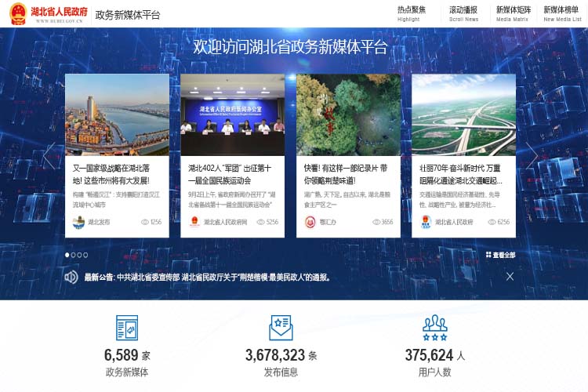Open the 又一国家级战略在湖北落地 article headline

click(116, 174)
